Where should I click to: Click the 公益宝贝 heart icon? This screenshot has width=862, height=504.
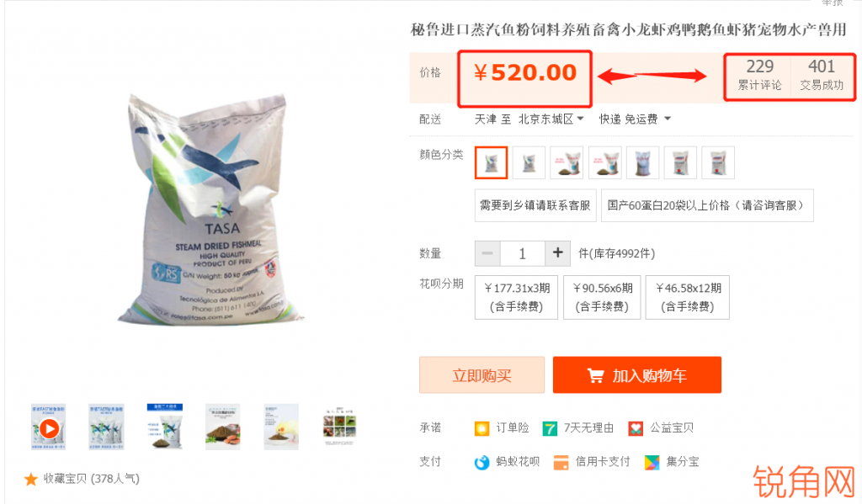636,428
